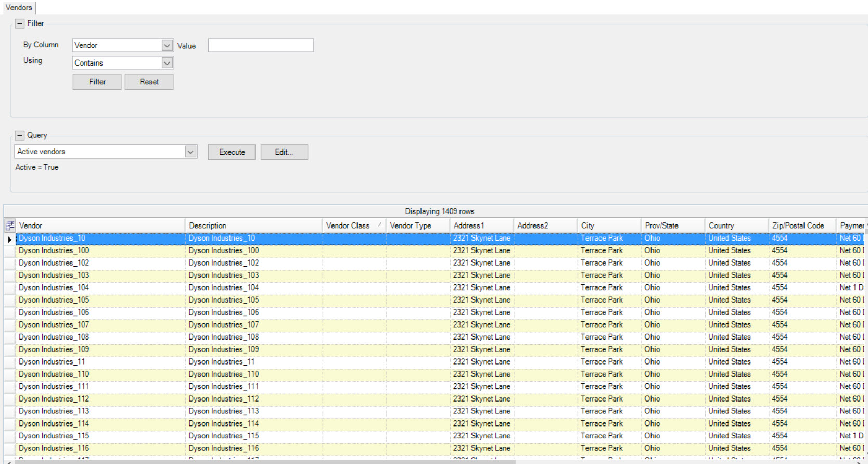Sort by the Vendor Class column header
This screenshot has height=464, width=868.
[x=354, y=225]
